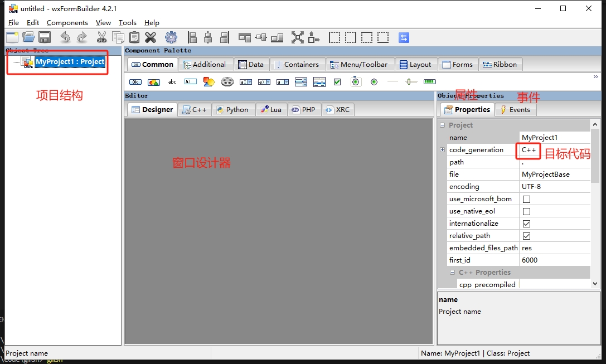Copy the selected object

click(x=118, y=37)
